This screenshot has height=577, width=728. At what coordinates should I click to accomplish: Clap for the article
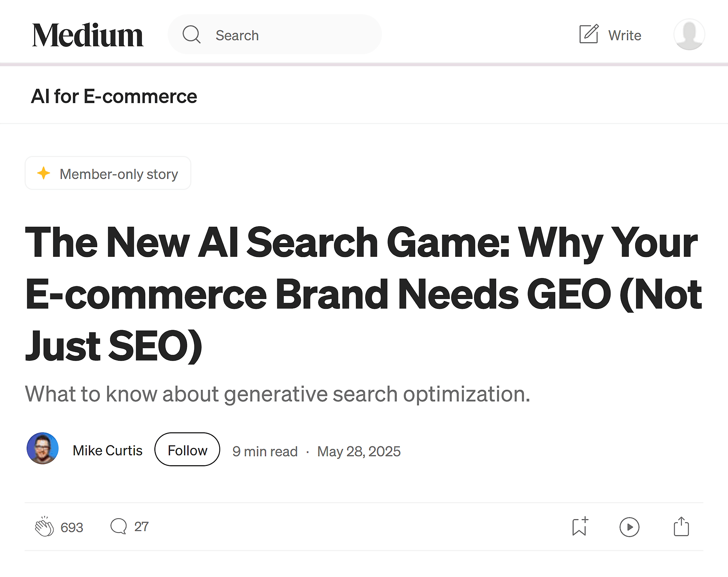tap(44, 527)
